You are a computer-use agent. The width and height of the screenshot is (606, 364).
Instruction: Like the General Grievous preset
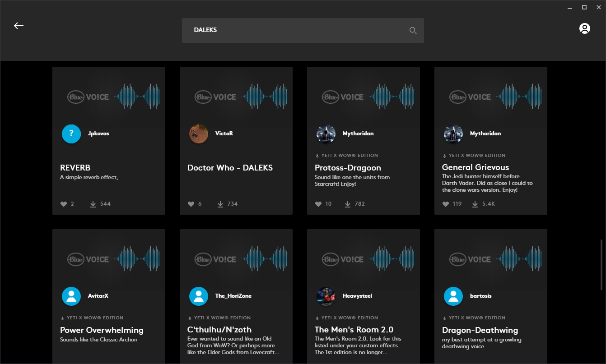(x=446, y=204)
